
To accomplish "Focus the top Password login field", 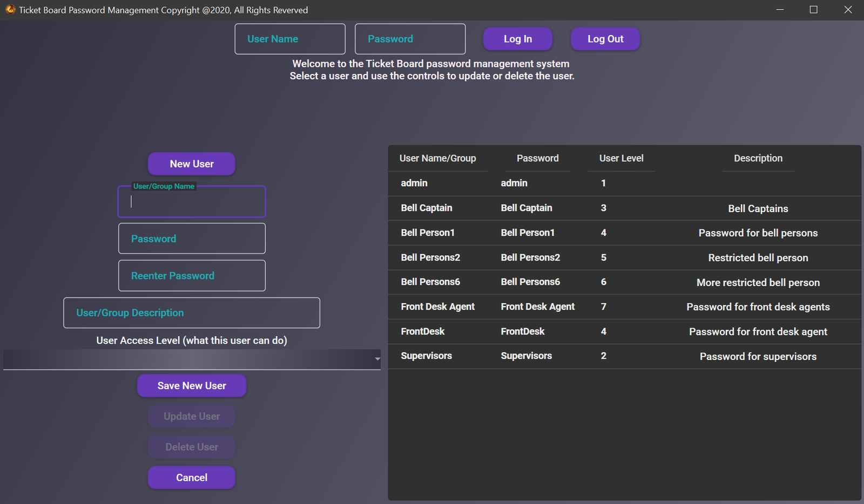I will [410, 39].
